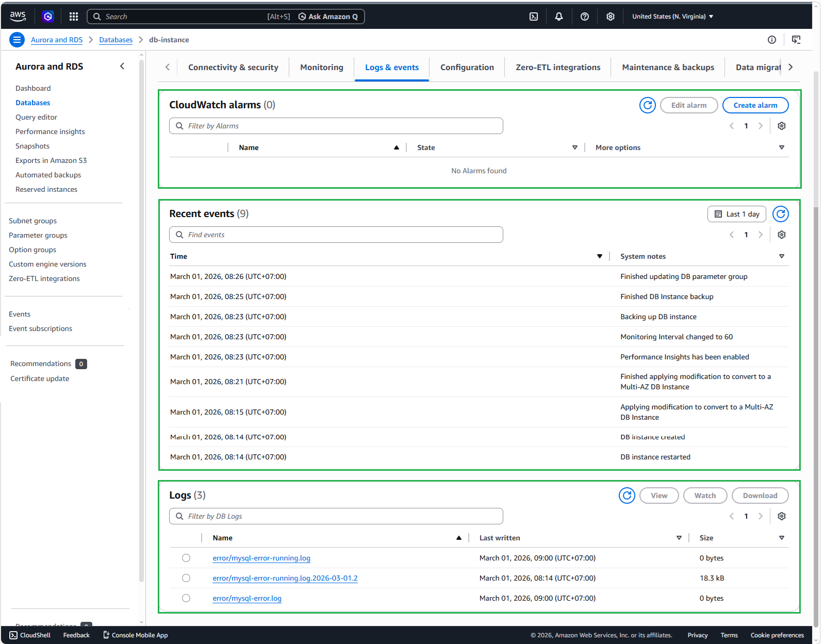The width and height of the screenshot is (825, 644).
Task: Open the top bar settings gear
Action: (x=610, y=16)
